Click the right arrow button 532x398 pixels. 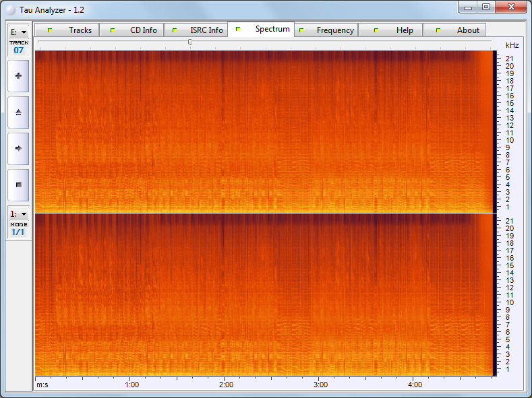point(18,148)
